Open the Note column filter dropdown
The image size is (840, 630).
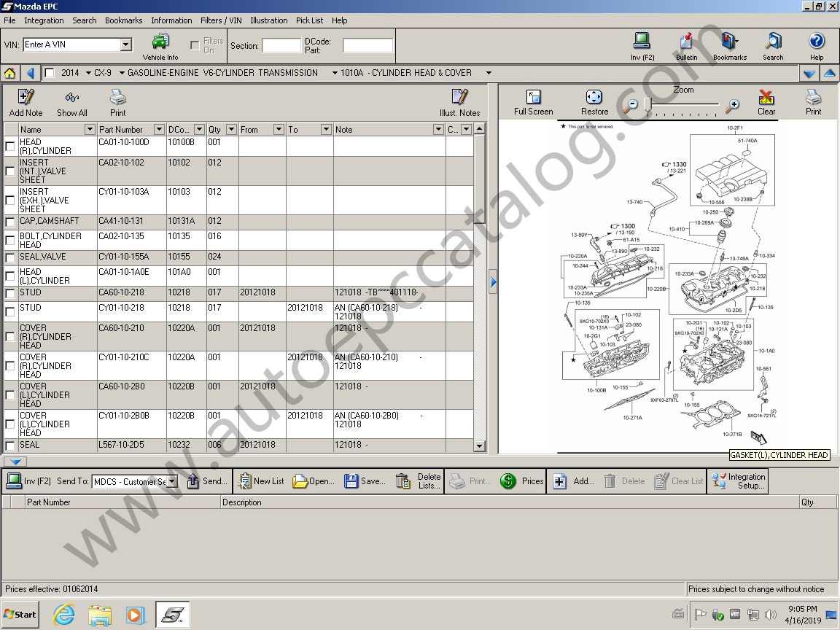(x=438, y=129)
